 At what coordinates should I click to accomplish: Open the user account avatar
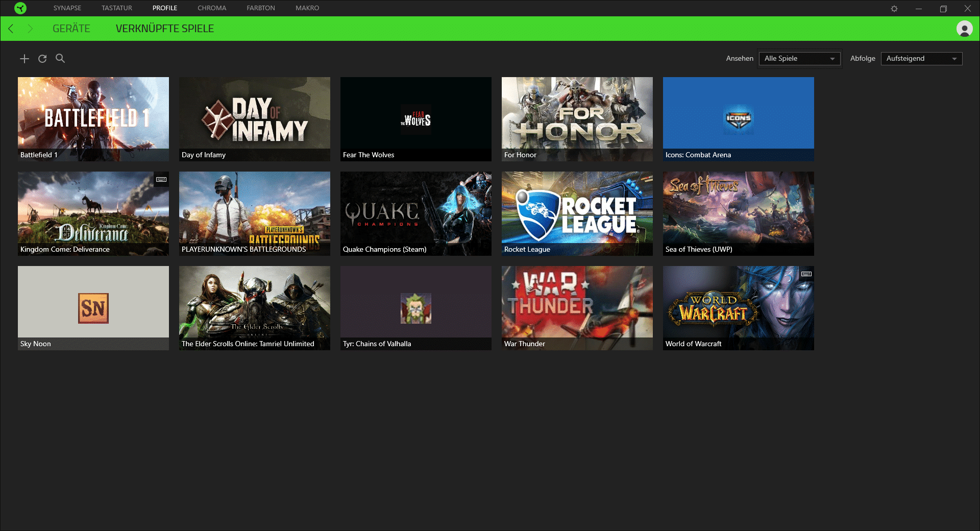(964, 29)
